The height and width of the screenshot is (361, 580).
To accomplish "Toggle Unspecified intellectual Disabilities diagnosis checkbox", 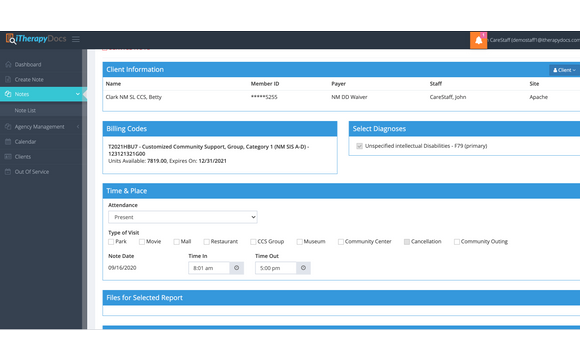I will (x=359, y=146).
